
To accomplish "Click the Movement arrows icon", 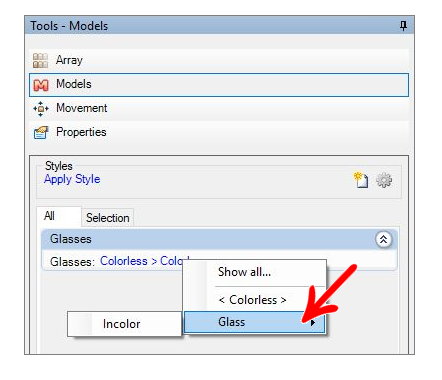I will click(x=41, y=109).
